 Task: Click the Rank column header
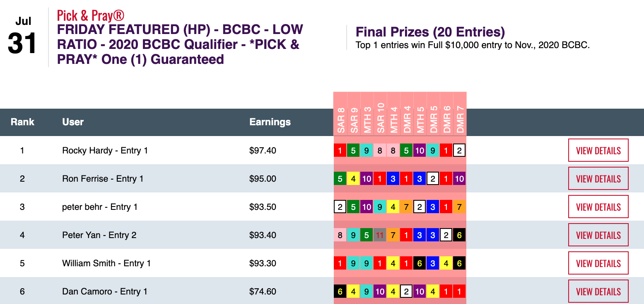(x=22, y=122)
